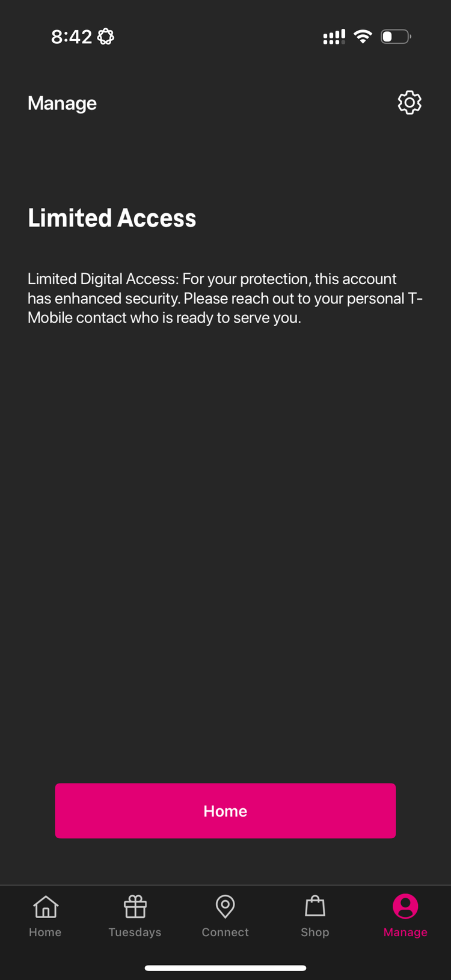The image size is (451, 980).
Task: Tap the house icon in bottom bar
Action: (x=46, y=907)
